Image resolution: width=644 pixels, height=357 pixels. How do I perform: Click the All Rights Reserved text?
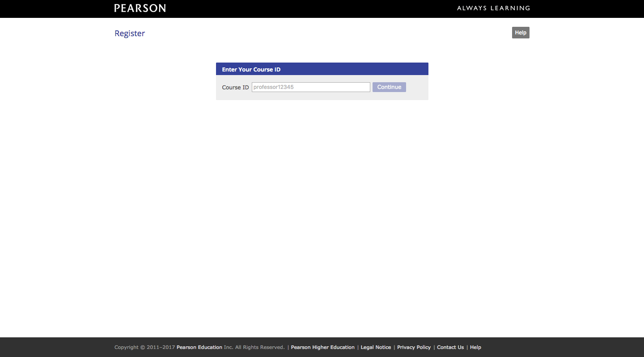[x=260, y=348]
